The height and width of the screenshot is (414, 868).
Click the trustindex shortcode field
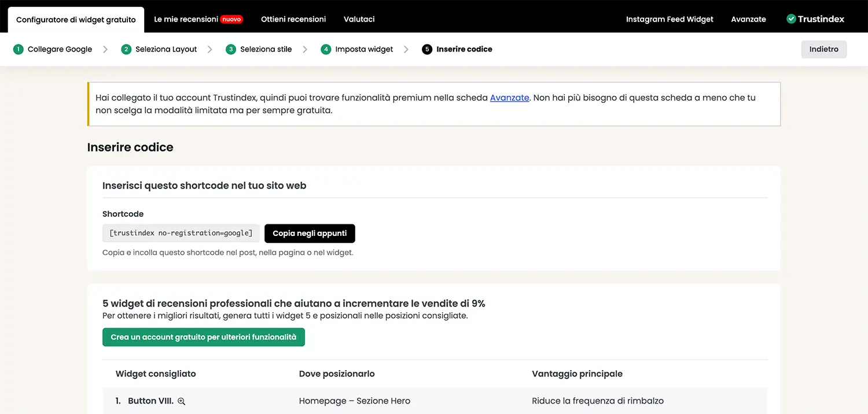click(x=181, y=234)
